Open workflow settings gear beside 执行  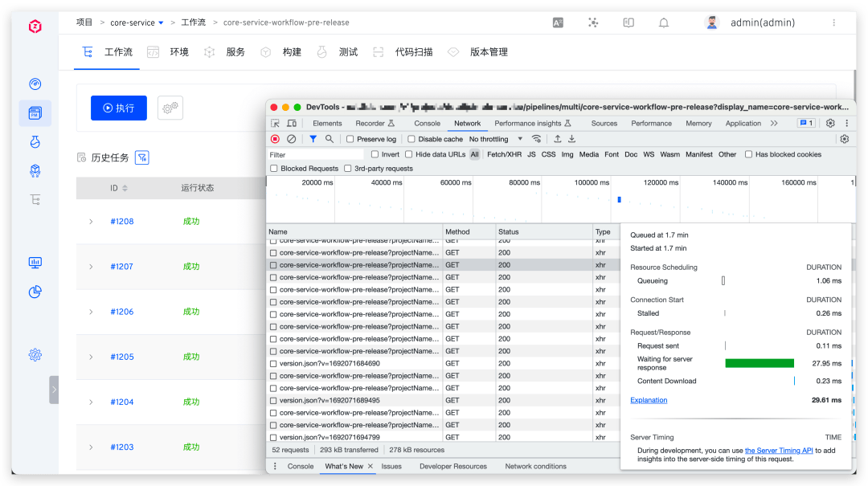click(x=170, y=108)
